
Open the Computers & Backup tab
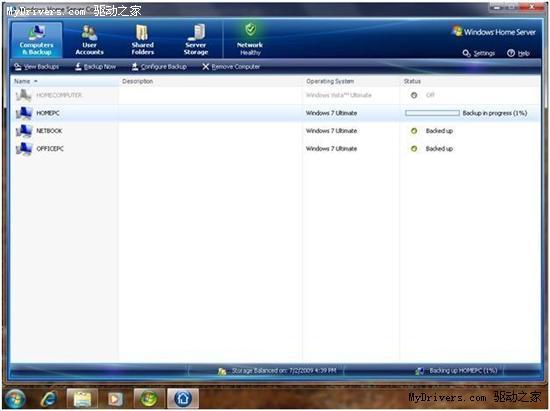37,40
